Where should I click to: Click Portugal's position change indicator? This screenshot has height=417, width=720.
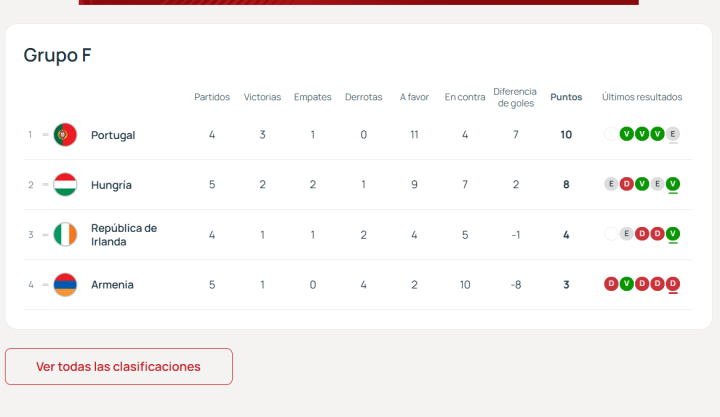[x=45, y=135]
